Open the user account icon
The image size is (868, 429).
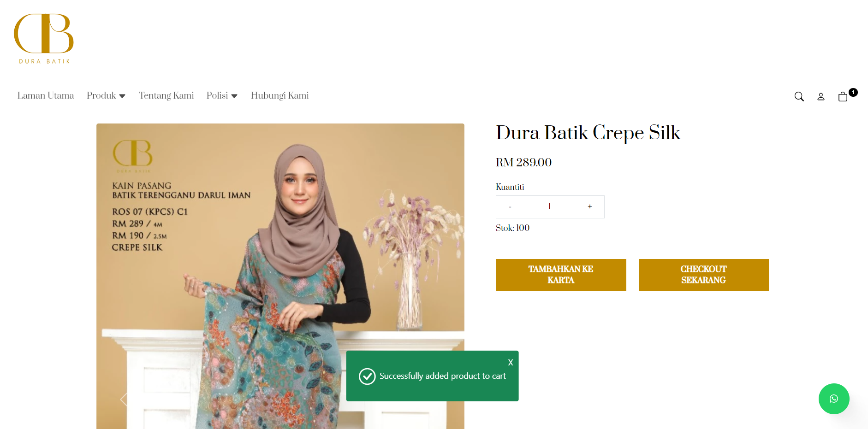tap(821, 96)
